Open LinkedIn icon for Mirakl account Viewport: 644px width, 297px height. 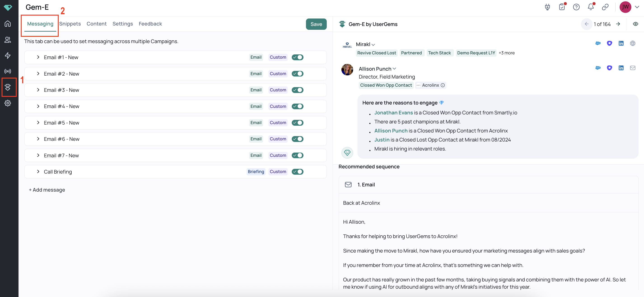621,43
